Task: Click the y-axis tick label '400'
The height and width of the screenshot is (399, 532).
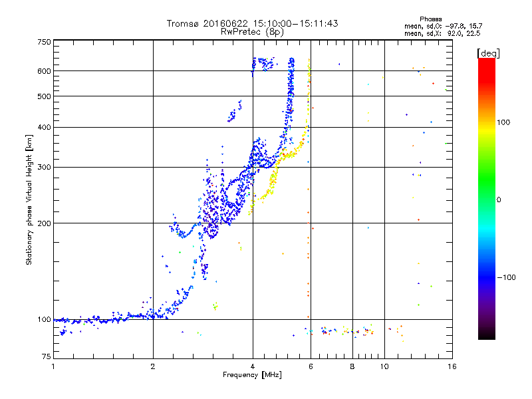Action: tap(44, 128)
